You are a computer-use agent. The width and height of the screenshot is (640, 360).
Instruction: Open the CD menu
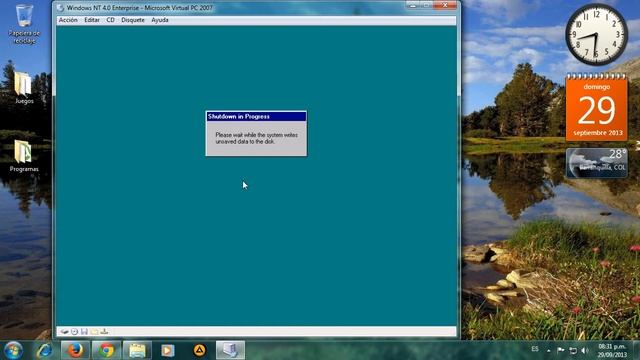coord(110,20)
